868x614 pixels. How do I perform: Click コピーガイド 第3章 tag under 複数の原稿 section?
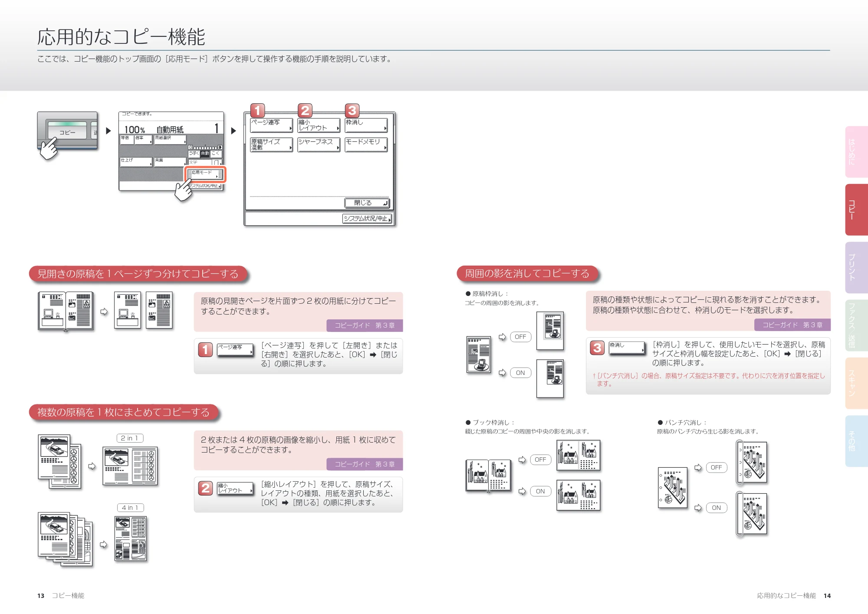[365, 464]
